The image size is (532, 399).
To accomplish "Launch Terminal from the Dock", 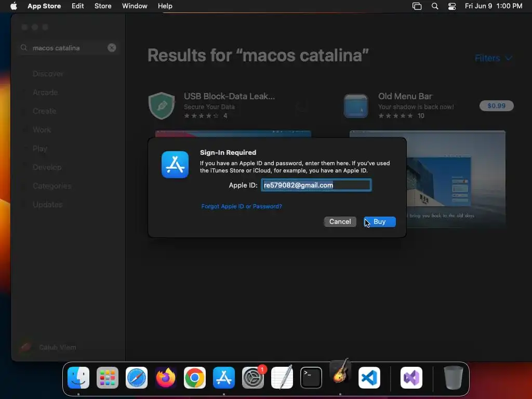I will pyautogui.click(x=311, y=378).
